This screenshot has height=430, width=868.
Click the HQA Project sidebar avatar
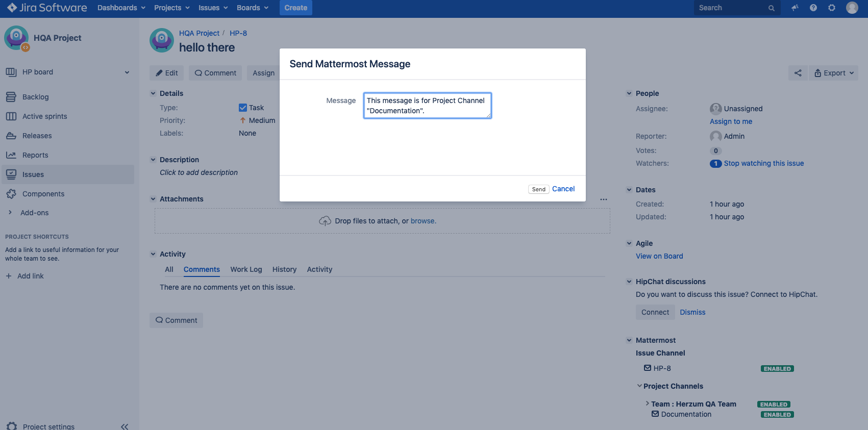click(x=16, y=38)
